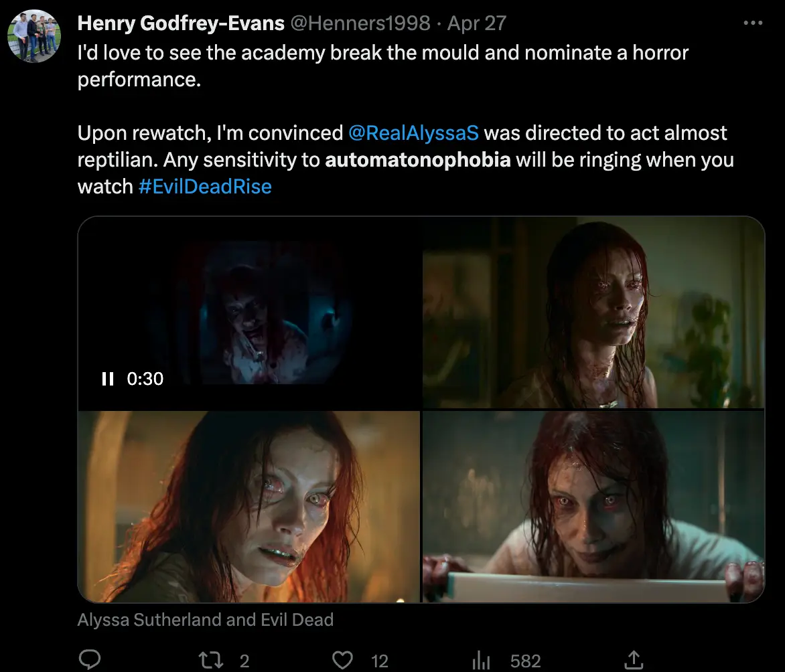Select the top-right Alyssa close-up image
785x672 pixels.
click(x=595, y=311)
